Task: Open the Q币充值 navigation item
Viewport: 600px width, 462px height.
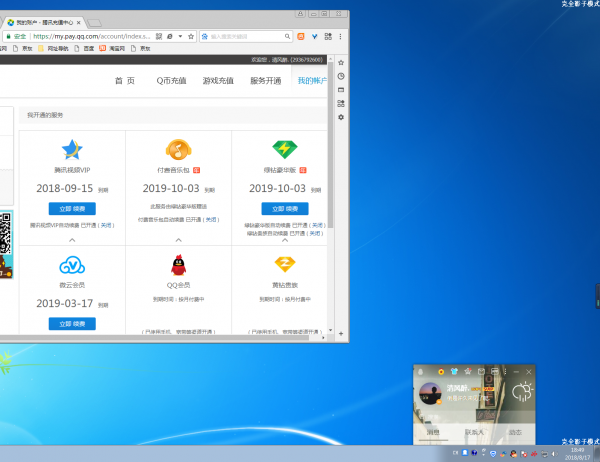Action: [171, 81]
